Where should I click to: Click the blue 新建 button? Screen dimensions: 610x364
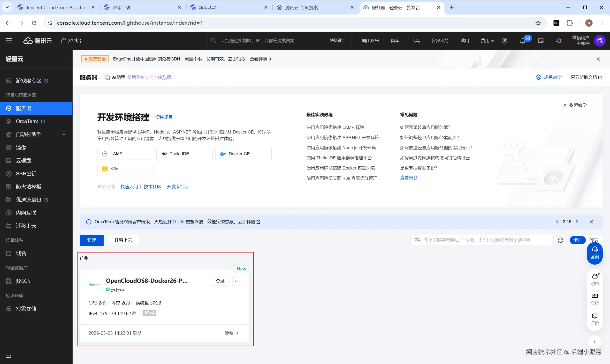91,240
